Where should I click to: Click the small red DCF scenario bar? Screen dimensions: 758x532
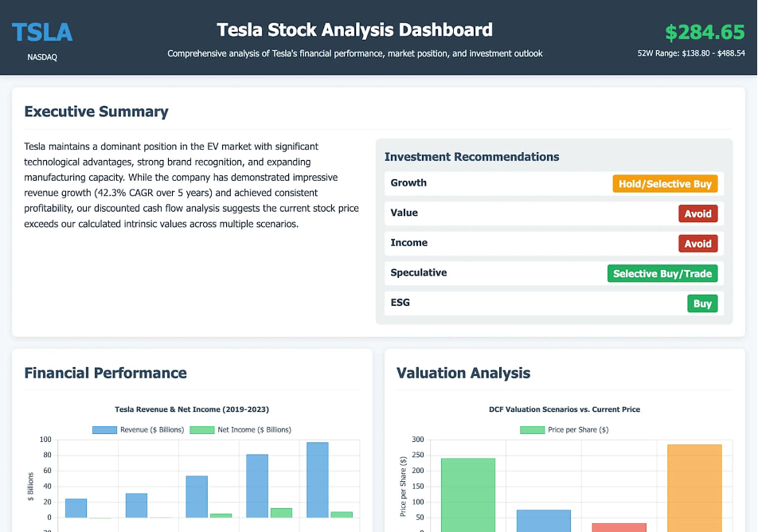[x=619, y=528]
